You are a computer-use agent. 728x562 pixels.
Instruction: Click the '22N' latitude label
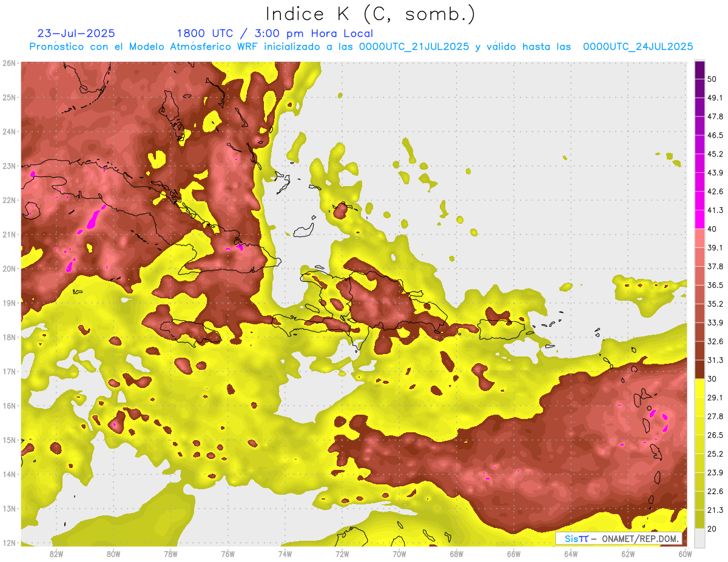point(9,200)
